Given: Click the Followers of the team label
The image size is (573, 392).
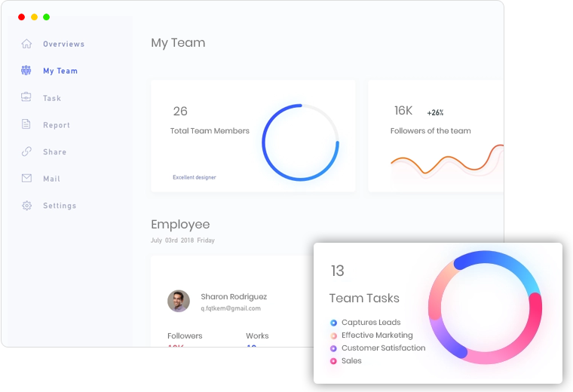Looking at the screenshot, I should coord(431,130).
